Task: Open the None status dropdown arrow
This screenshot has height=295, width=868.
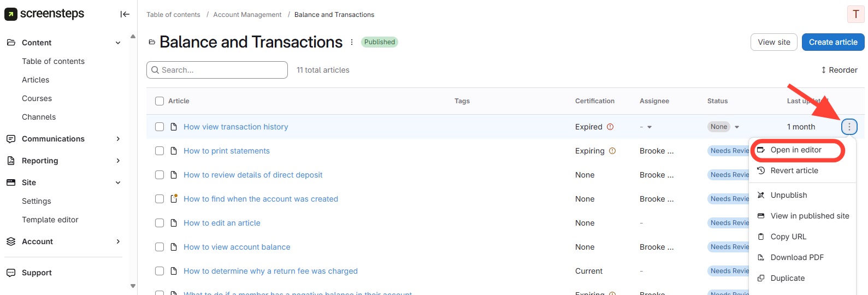Action: [737, 127]
